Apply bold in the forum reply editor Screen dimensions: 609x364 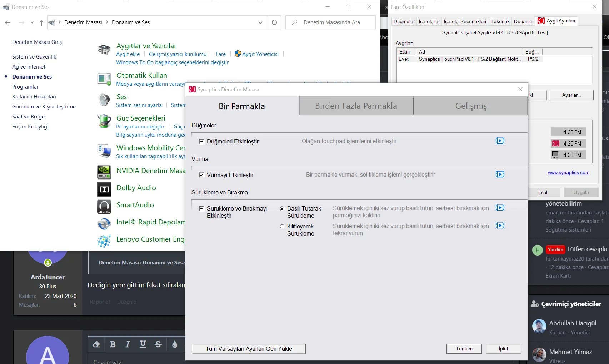(113, 344)
